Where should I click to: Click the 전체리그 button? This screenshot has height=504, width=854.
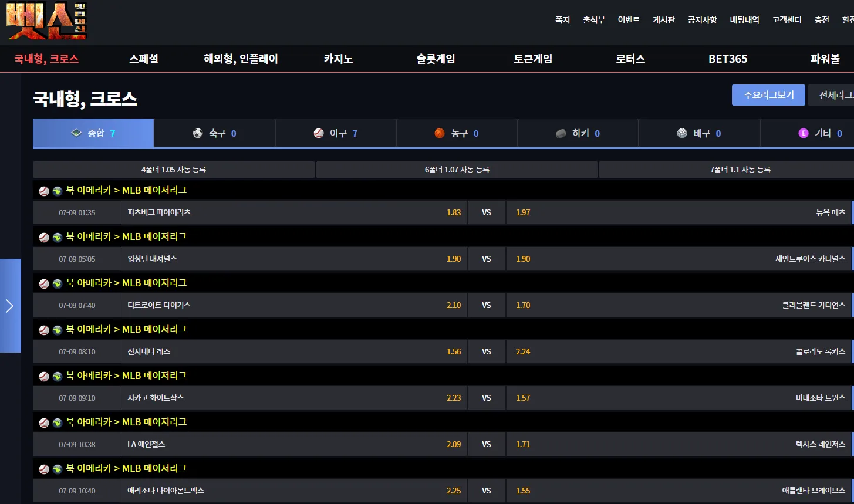coord(831,95)
